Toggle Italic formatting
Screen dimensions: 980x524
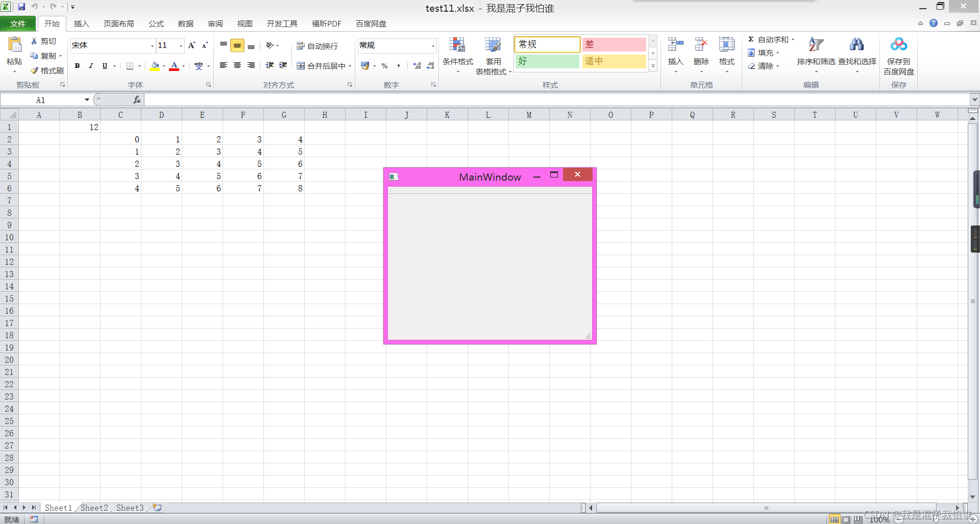tap(91, 66)
